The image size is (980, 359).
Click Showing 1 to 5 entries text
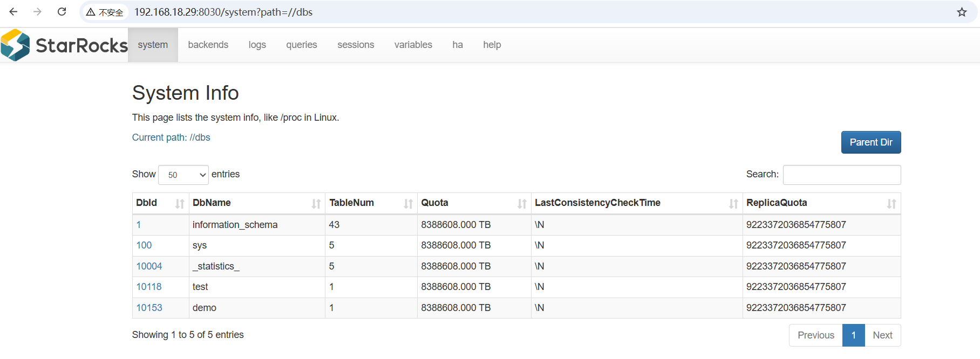188,335
